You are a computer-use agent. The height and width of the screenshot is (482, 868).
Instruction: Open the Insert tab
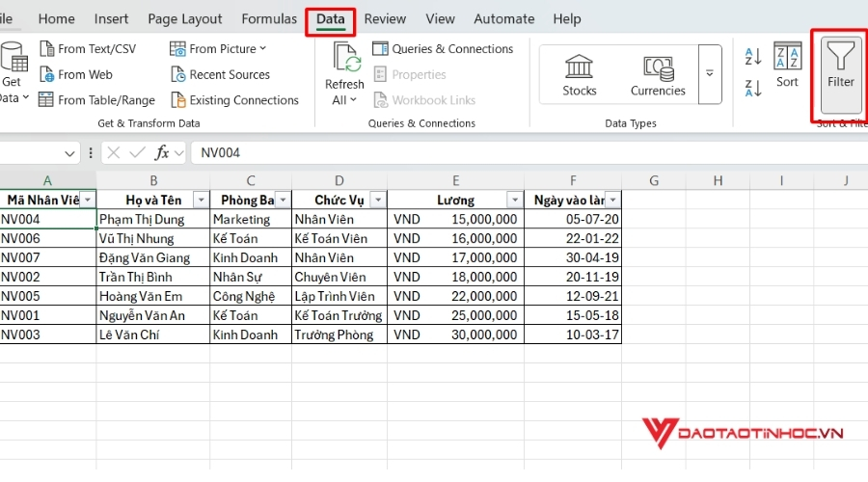111,19
